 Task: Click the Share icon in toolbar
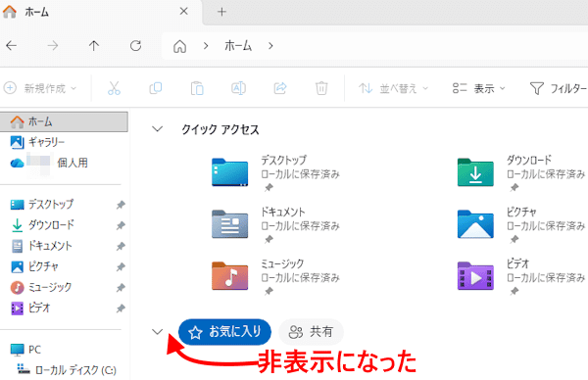(280, 88)
